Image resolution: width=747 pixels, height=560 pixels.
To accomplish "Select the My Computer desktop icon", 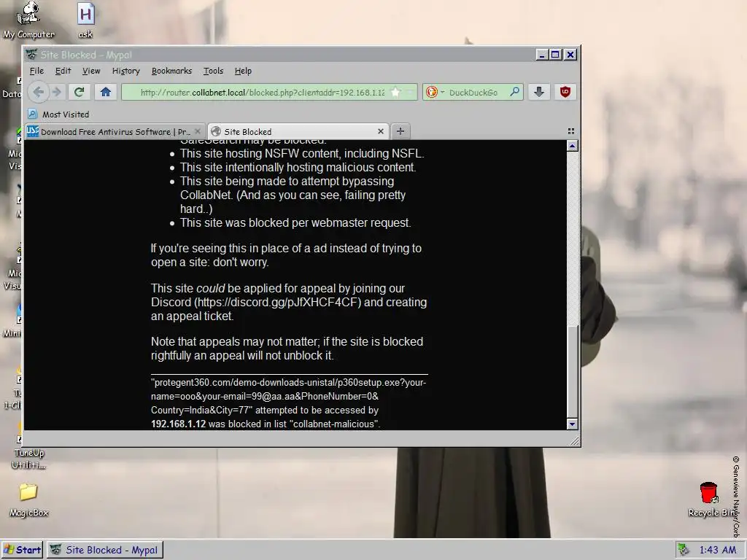I will (x=28, y=20).
